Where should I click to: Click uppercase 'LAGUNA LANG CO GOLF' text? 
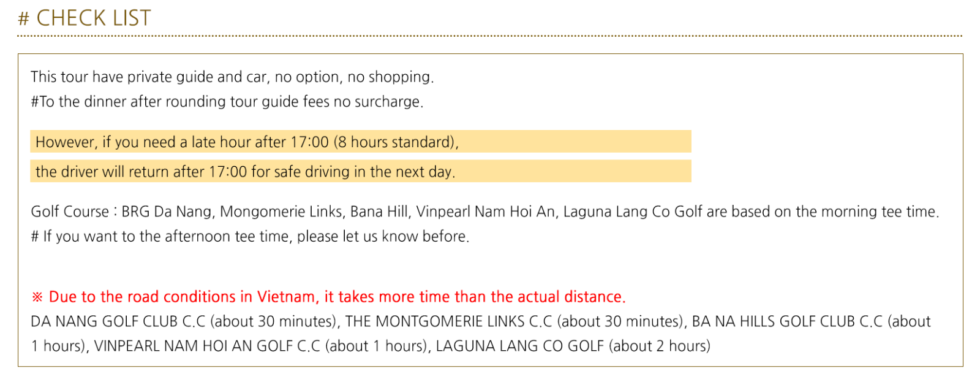(519, 346)
